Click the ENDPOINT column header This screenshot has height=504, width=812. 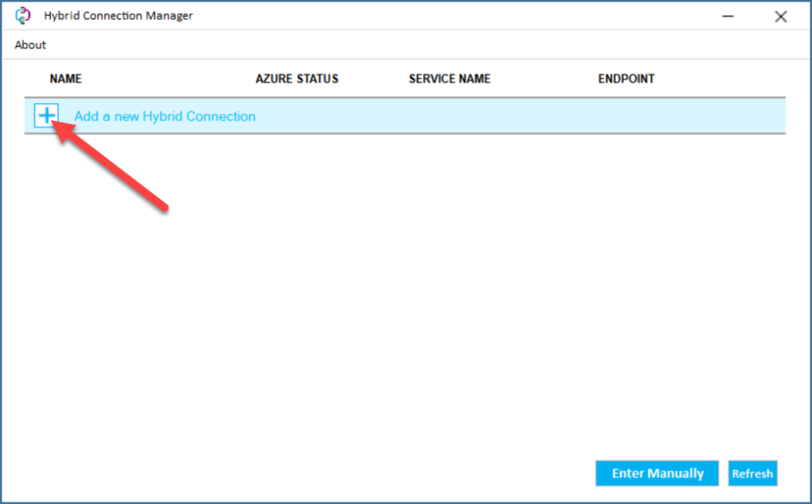click(626, 78)
